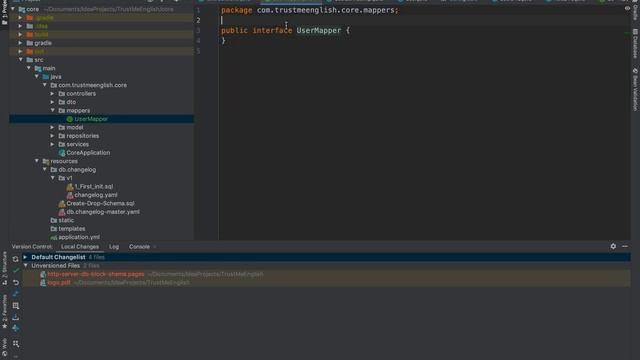The height and width of the screenshot is (360, 640).
Task: Collapse the com.trustmeenglish.core package
Action: (x=45, y=85)
